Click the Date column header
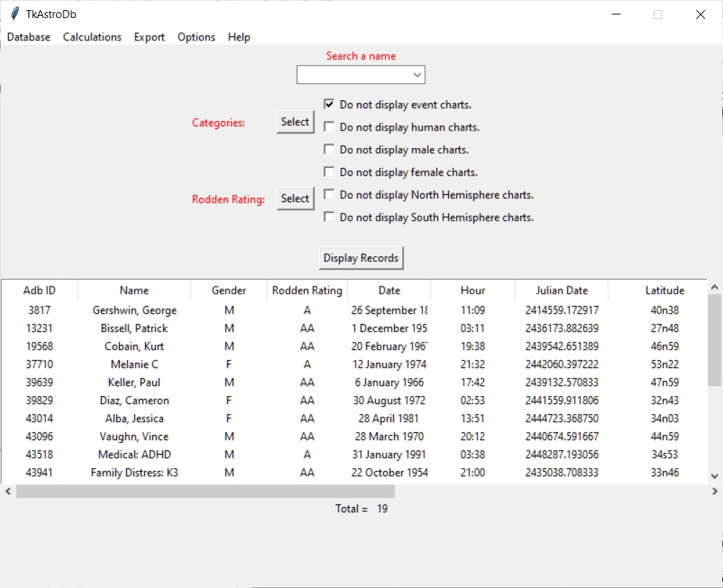Viewport: 723px width, 588px height. pos(389,290)
